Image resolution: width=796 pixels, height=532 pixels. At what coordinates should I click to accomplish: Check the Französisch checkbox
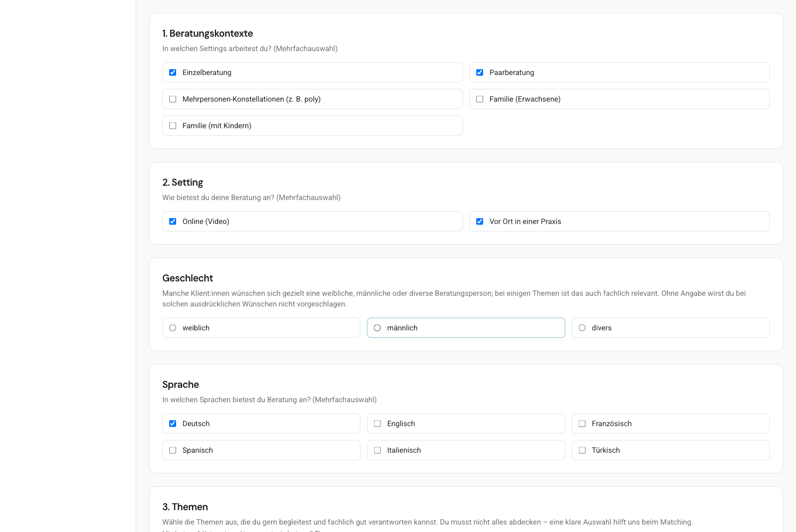click(x=582, y=423)
